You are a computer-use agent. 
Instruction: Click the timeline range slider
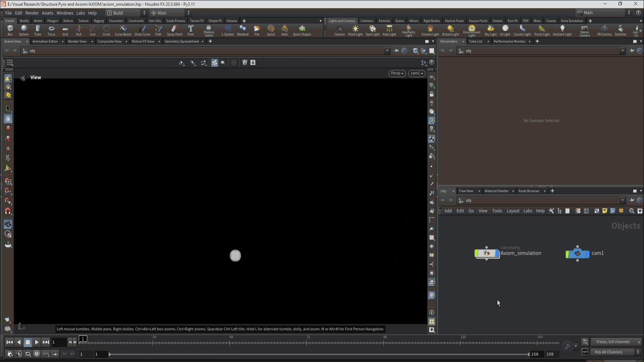coord(319,354)
